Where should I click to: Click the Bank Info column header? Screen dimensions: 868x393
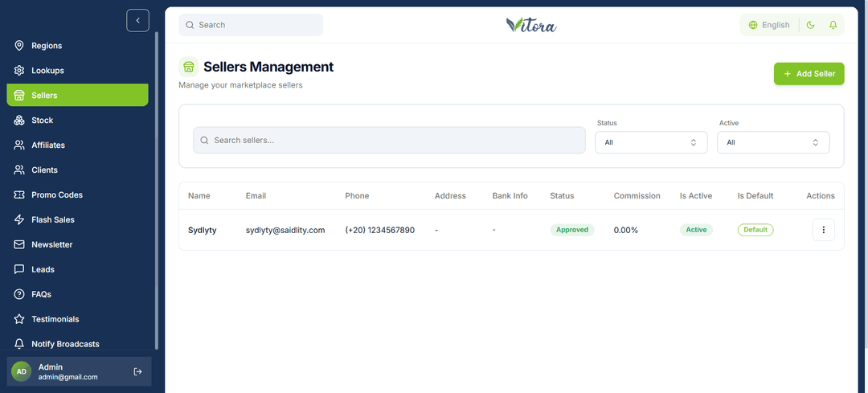[510, 195]
